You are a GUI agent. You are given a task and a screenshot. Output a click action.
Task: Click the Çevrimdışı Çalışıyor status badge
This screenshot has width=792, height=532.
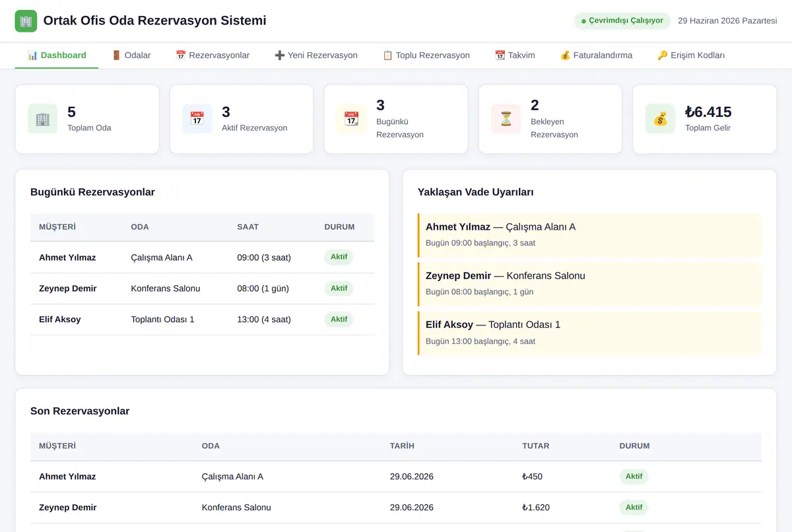[x=622, y=21]
